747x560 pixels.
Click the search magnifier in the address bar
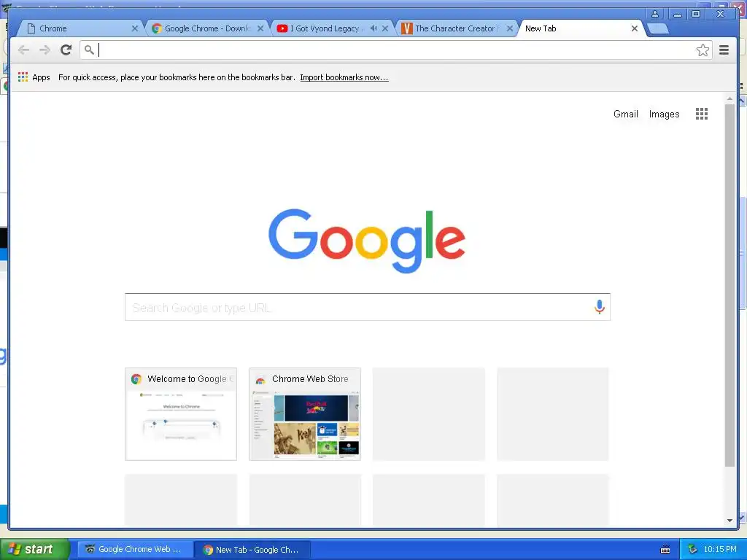coord(89,50)
